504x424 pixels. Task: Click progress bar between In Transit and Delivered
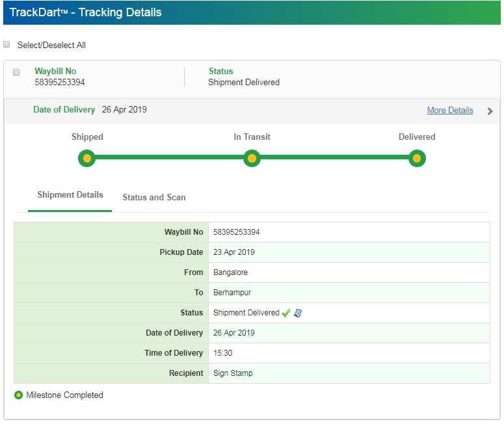[x=334, y=157]
